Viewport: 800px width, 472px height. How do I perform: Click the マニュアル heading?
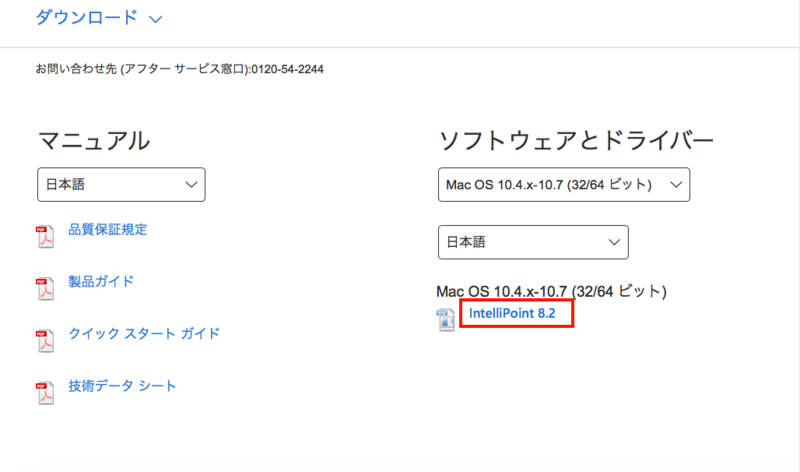94,140
